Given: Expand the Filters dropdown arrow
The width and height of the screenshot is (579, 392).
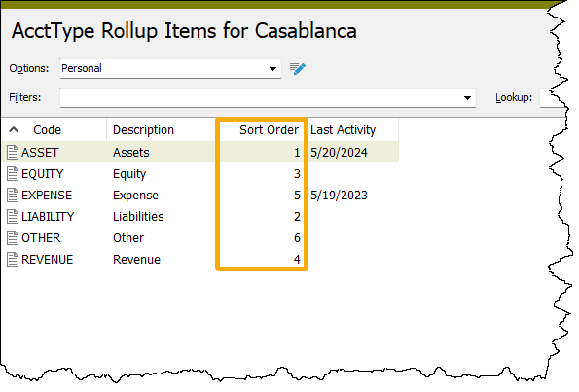Looking at the screenshot, I should (x=467, y=98).
